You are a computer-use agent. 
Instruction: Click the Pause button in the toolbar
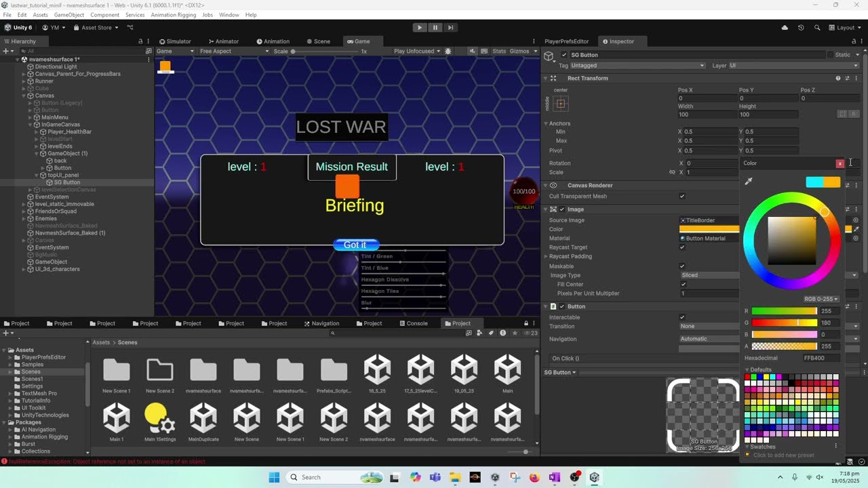[435, 28]
